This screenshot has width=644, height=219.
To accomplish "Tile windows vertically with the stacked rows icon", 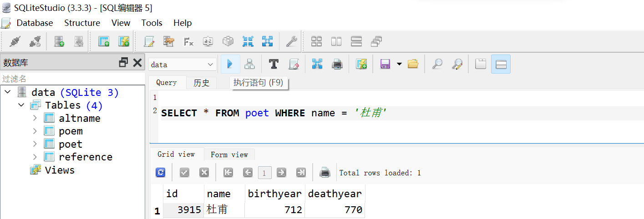I will [356, 42].
